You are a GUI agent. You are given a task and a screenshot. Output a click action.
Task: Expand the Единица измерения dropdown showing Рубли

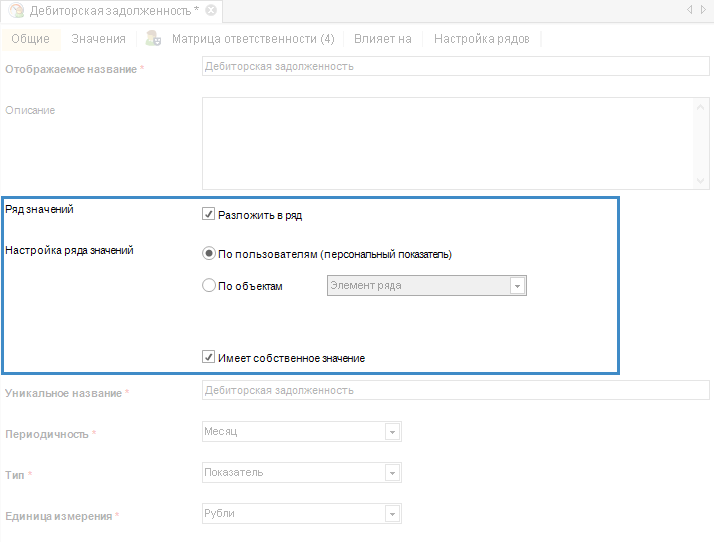pos(392,514)
